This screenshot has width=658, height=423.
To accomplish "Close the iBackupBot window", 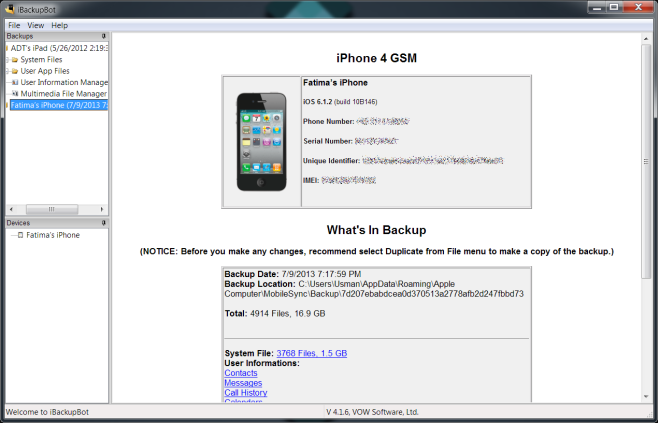I will pyautogui.click(x=639, y=8).
